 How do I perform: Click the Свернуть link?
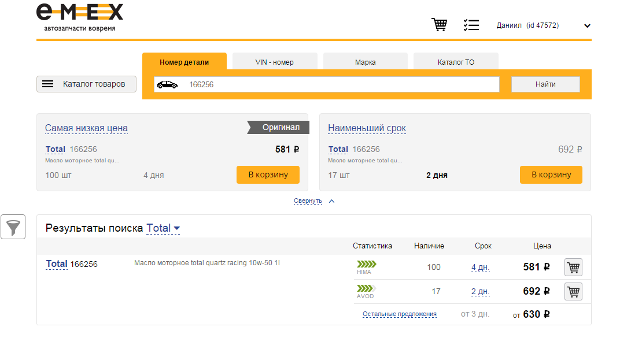[x=308, y=200]
